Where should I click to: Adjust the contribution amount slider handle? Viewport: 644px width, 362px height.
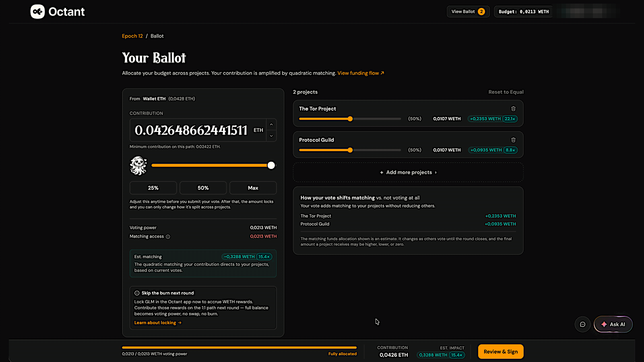tap(271, 165)
